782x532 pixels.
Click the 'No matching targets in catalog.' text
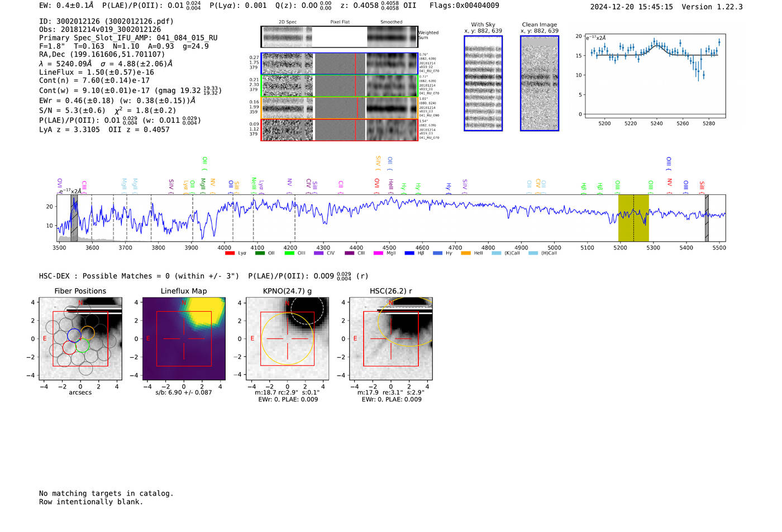point(106,493)
